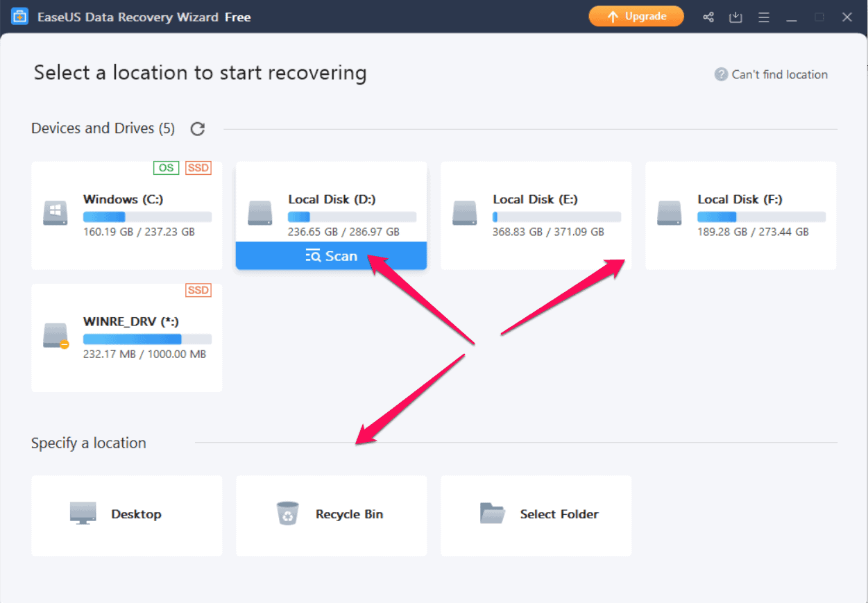Click the green OS tag
This screenshot has width=868, height=603.
166,168
